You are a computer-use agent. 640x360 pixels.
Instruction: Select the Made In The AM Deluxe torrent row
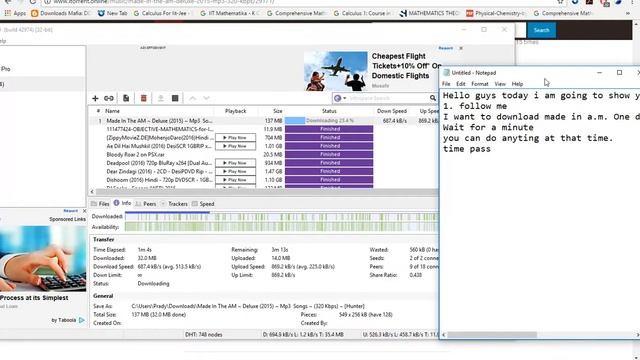pyautogui.click(x=264, y=121)
